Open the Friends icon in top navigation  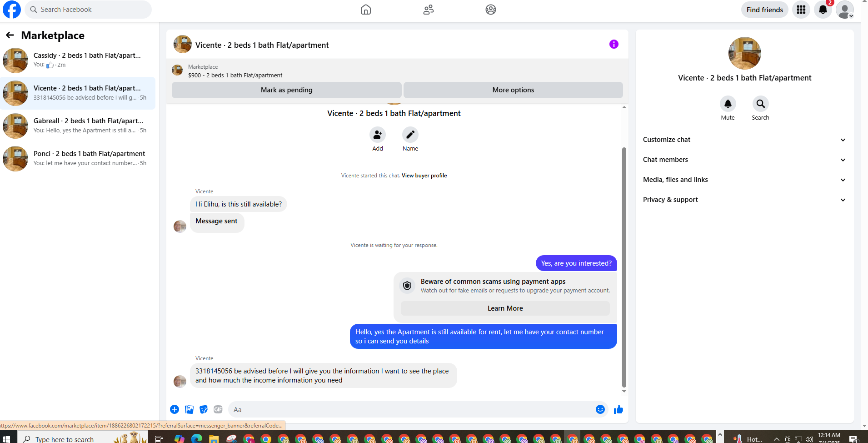(x=429, y=10)
